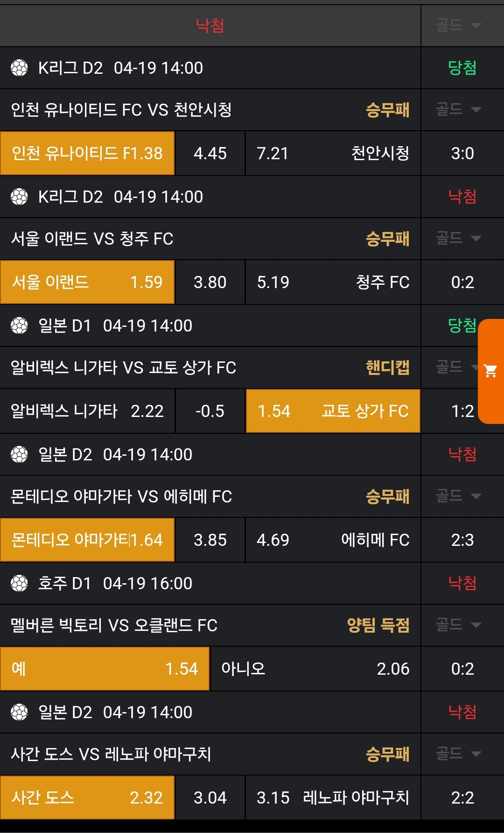Click soccer ball icon for Montedio Yamagata match
504x833 pixels.
[19, 455]
